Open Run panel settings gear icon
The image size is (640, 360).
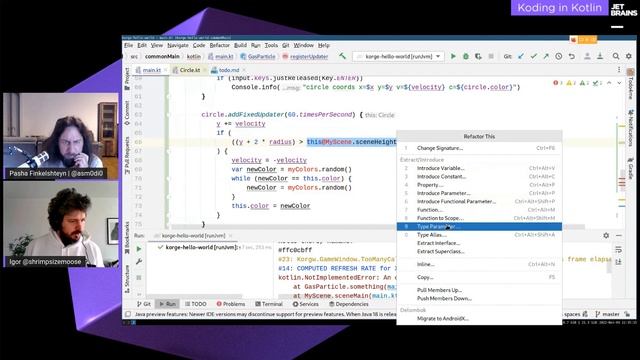pyautogui.click(x=606, y=236)
